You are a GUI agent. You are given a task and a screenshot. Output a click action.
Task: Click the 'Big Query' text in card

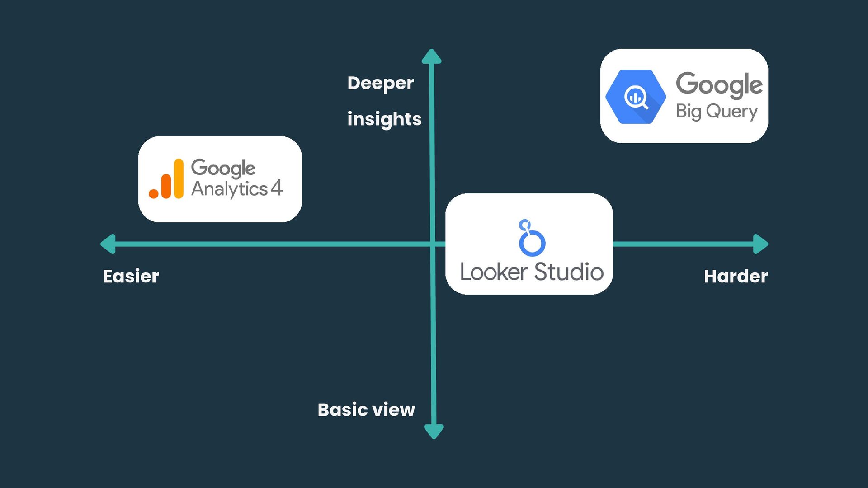coord(717,111)
